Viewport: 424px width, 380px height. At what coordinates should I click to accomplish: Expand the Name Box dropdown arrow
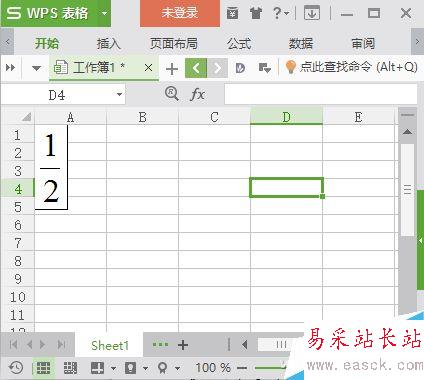pos(119,95)
